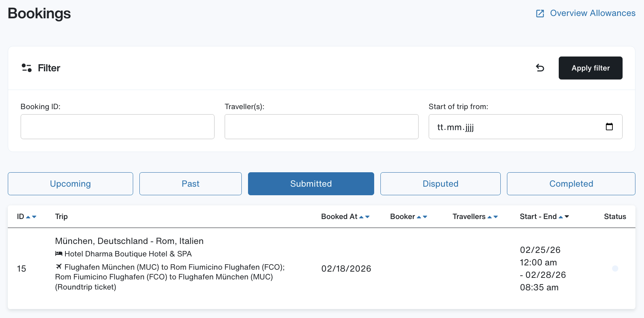Switch to the Upcoming tab
The width and height of the screenshot is (644, 318).
click(70, 184)
